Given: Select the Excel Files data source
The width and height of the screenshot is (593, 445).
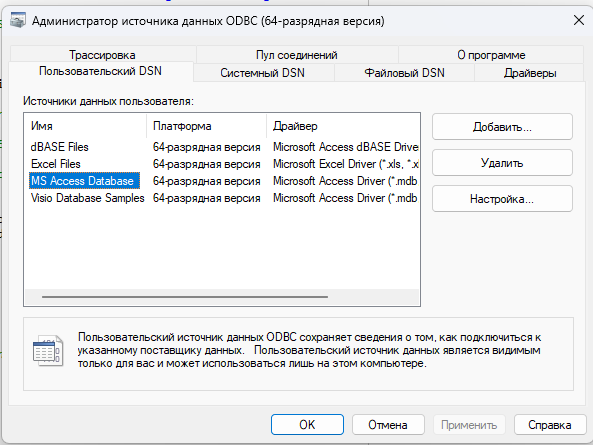Looking at the screenshot, I should coord(56,164).
